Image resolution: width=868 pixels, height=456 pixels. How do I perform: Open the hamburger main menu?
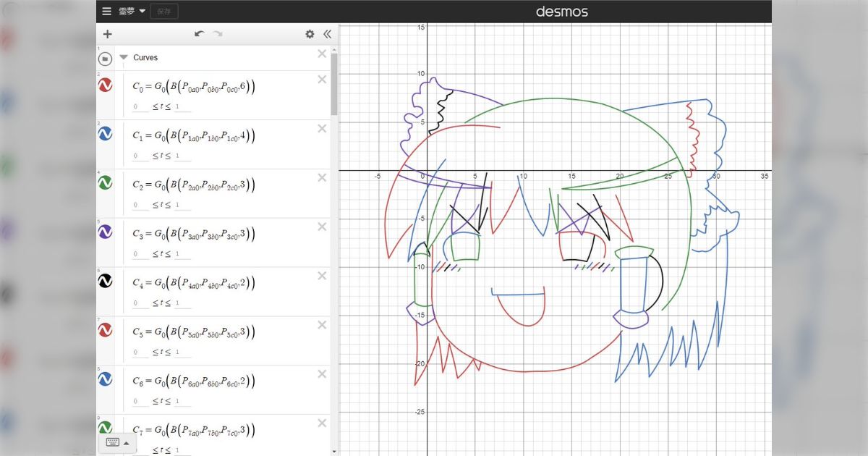coord(107,11)
